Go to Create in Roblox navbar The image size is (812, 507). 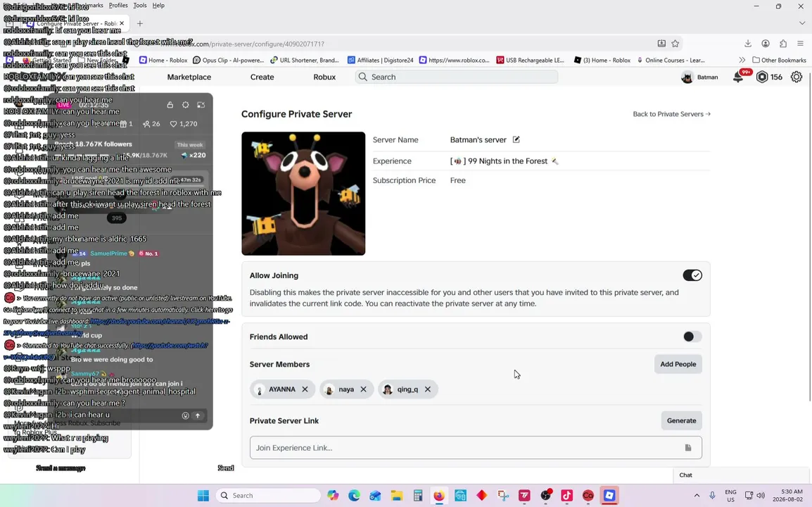click(x=262, y=77)
